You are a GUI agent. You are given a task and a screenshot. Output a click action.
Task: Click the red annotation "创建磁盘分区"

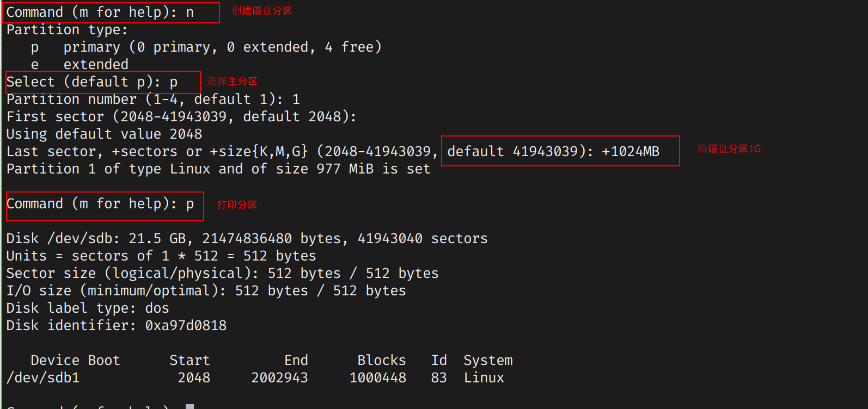(x=262, y=11)
